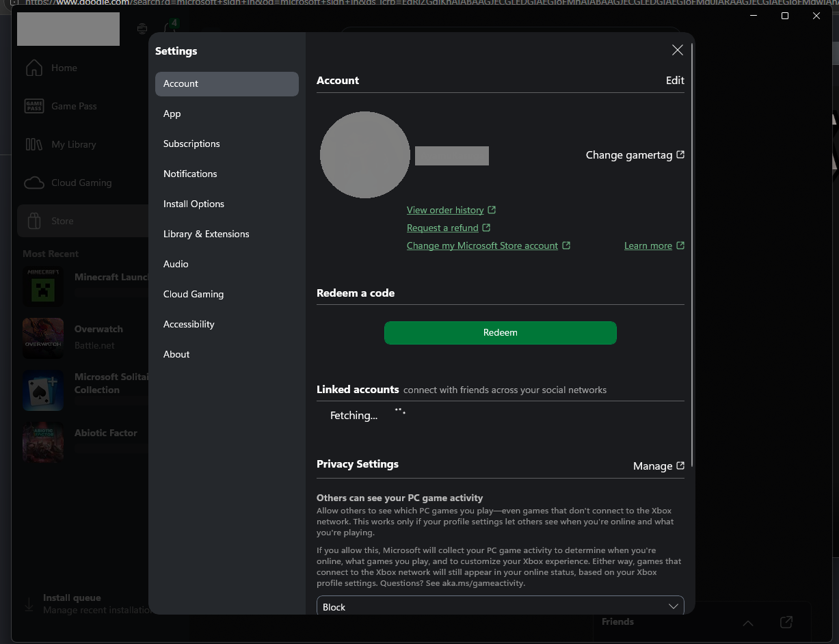This screenshot has width=839, height=644.
Task: Click the Most Recent heading
Action: click(x=51, y=254)
